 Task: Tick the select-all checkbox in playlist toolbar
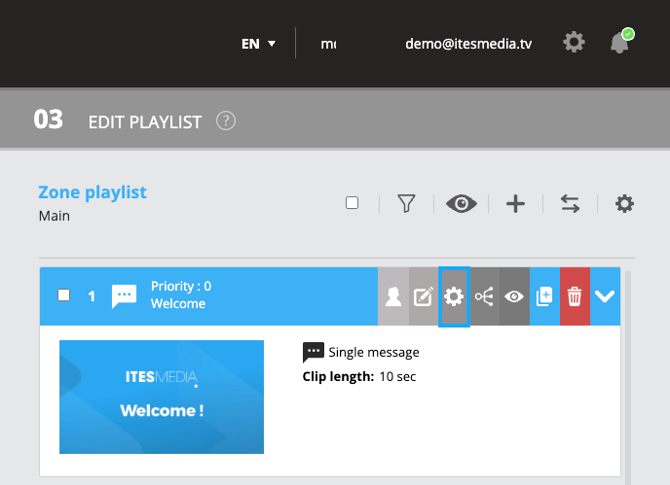352,203
